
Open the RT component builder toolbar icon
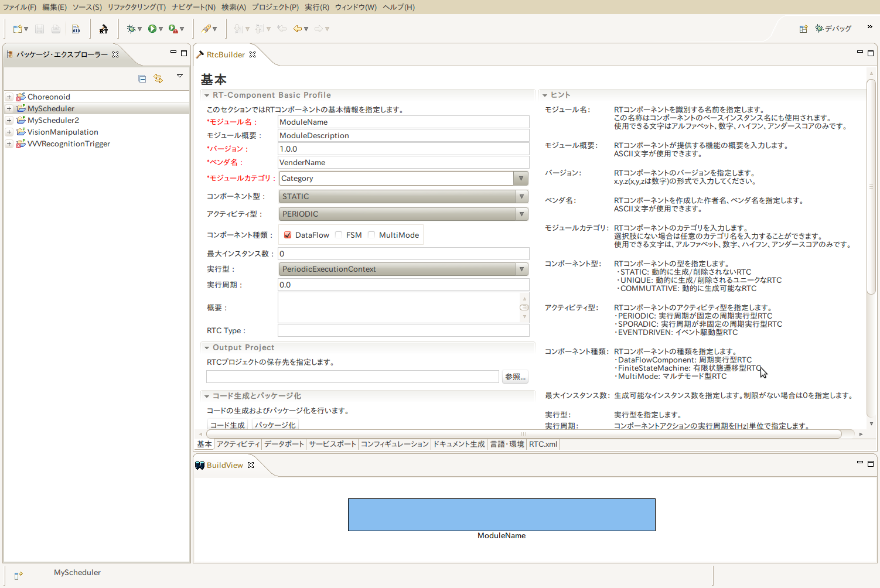click(x=104, y=29)
